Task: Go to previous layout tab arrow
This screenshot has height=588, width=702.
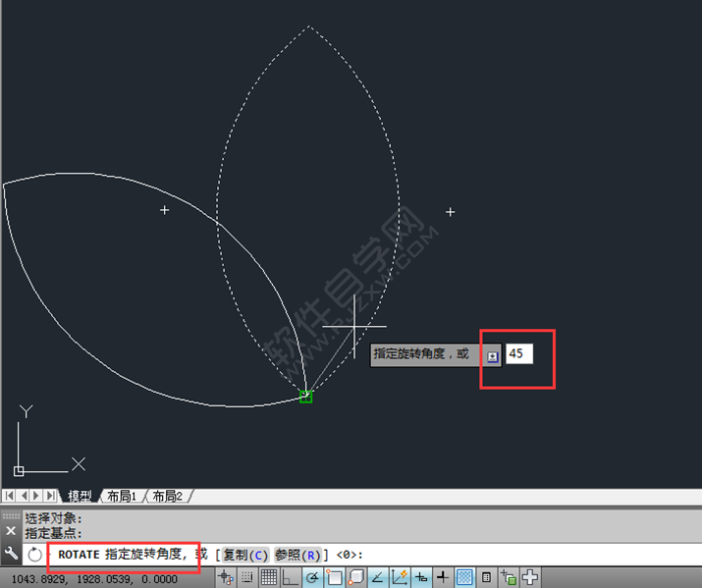Action: point(24,496)
